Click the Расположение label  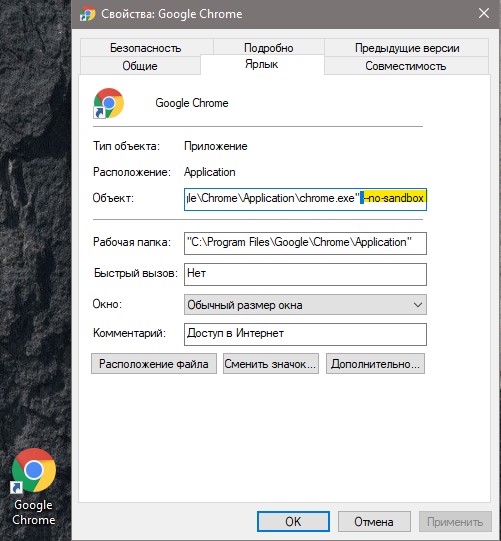pyautogui.click(x=132, y=172)
